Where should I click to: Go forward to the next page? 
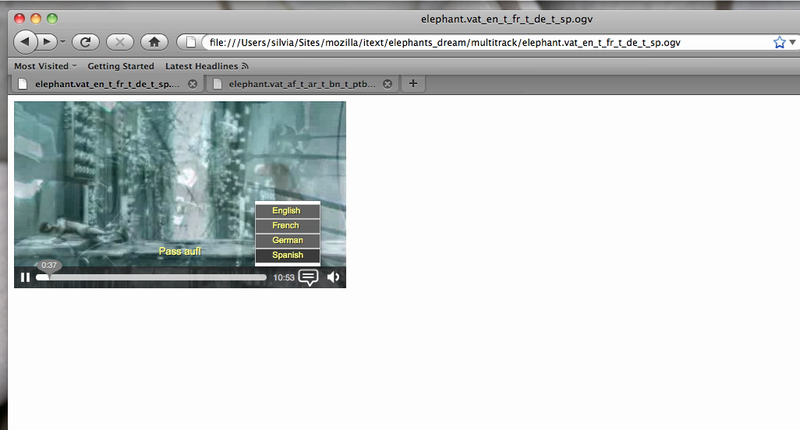(47, 41)
